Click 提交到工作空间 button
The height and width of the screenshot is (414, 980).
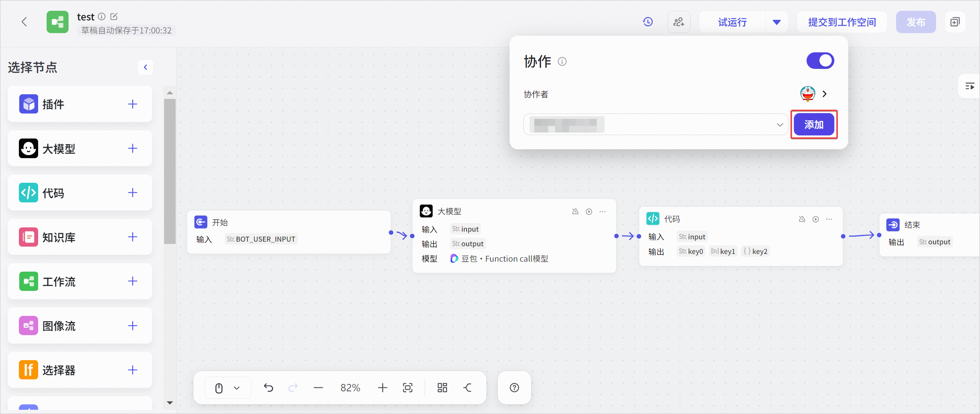click(x=842, y=22)
